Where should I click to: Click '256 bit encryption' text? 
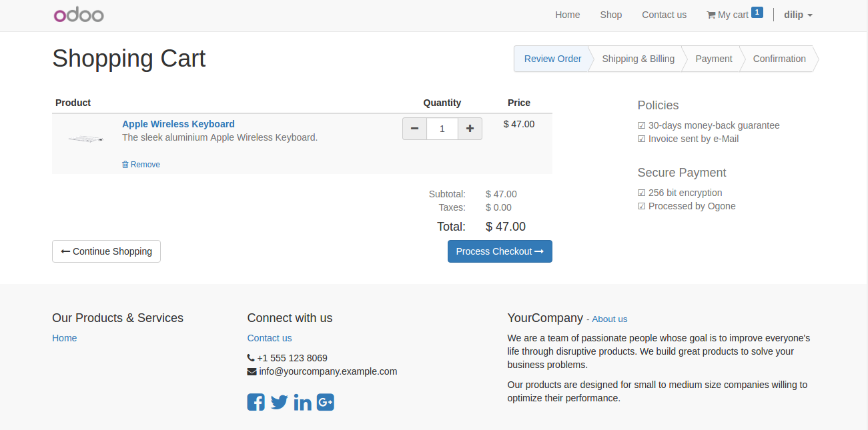point(685,193)
